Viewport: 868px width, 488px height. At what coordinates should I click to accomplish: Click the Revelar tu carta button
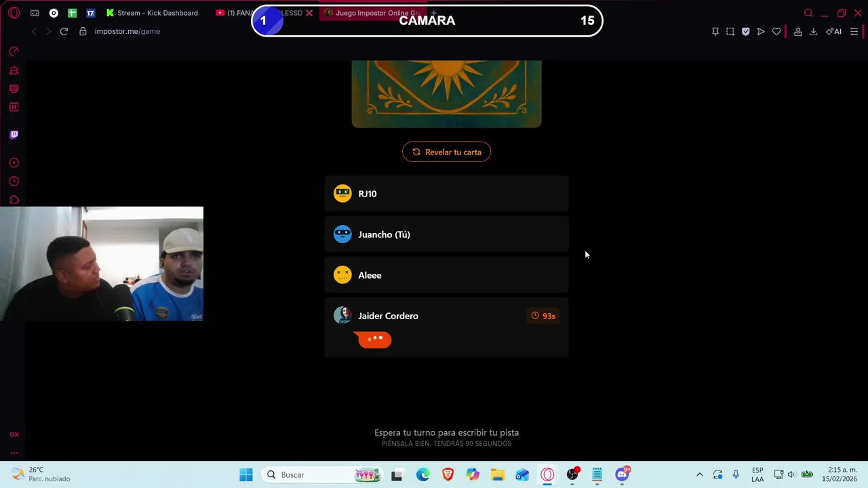click(x=446, y=152)
